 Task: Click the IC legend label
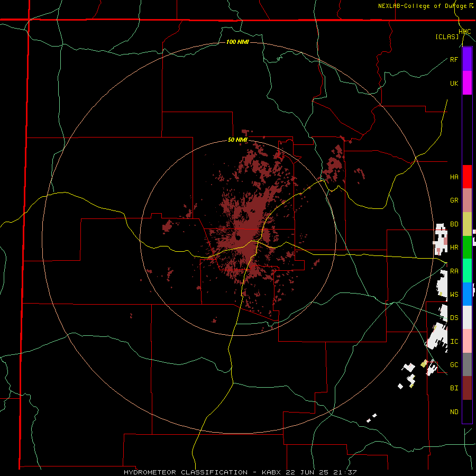(454, 342)
